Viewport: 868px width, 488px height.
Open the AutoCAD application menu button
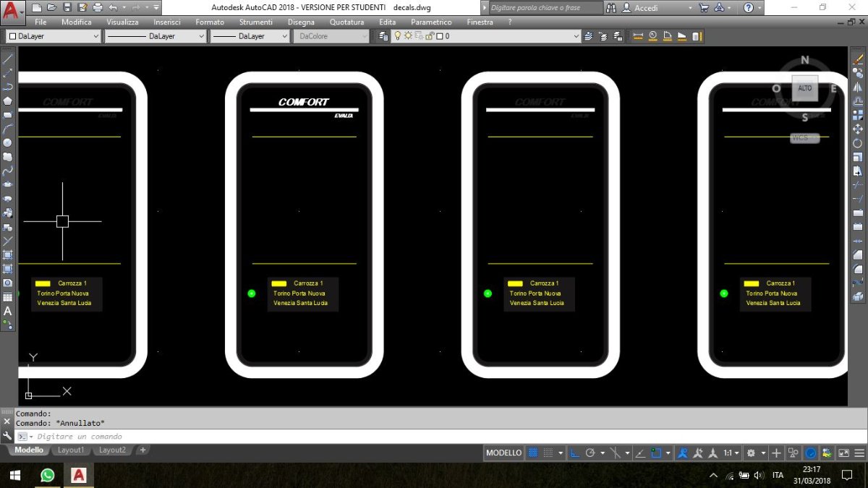(x=12, y=9)
